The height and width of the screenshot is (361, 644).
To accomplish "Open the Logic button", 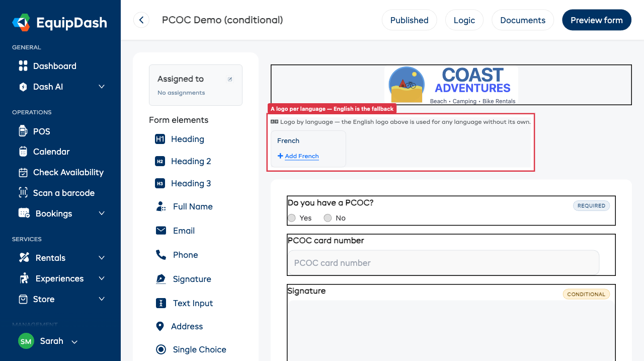I will [x=464, y=20].
